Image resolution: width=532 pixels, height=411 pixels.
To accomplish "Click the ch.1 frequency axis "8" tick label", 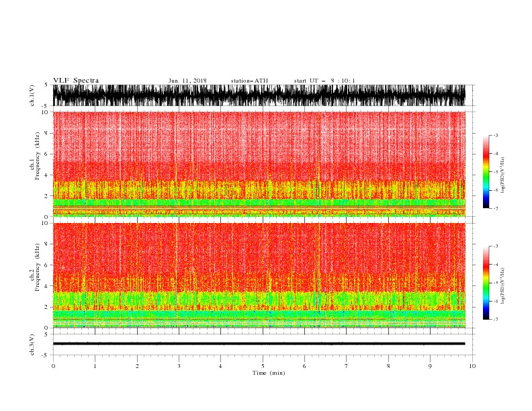I will [46, 133].
